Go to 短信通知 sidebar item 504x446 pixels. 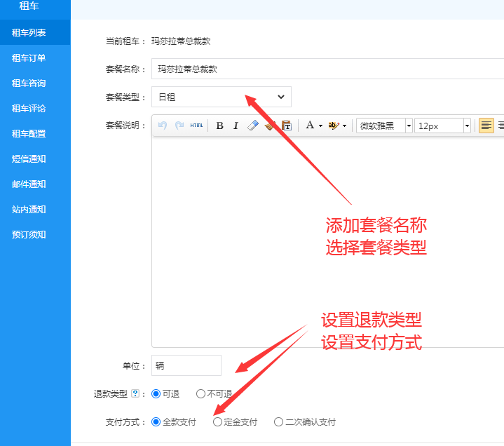29,158
